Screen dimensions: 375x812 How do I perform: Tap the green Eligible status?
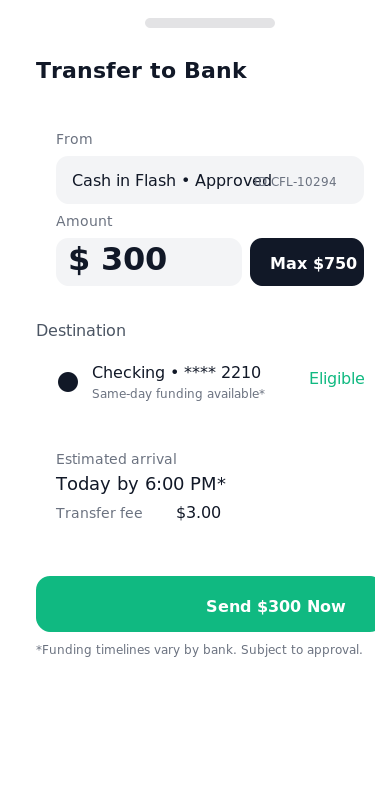point(337,379)
